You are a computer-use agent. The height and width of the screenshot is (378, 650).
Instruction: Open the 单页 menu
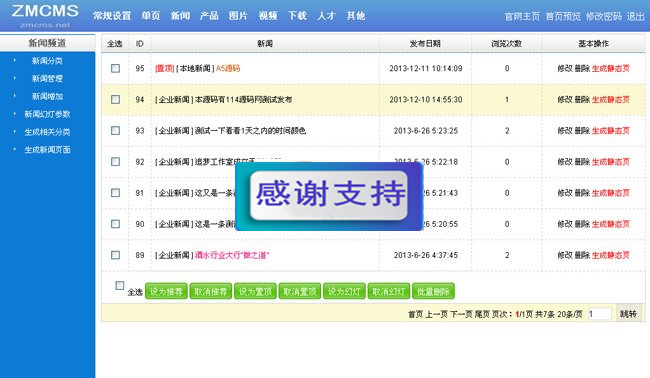coord(150,16)
